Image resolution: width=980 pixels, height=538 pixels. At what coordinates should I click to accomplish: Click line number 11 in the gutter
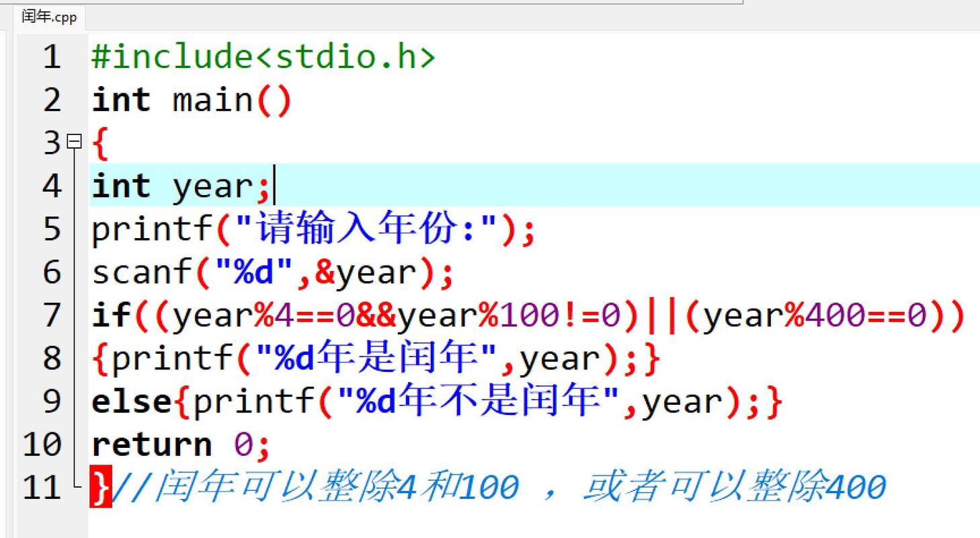pos(42,487)
